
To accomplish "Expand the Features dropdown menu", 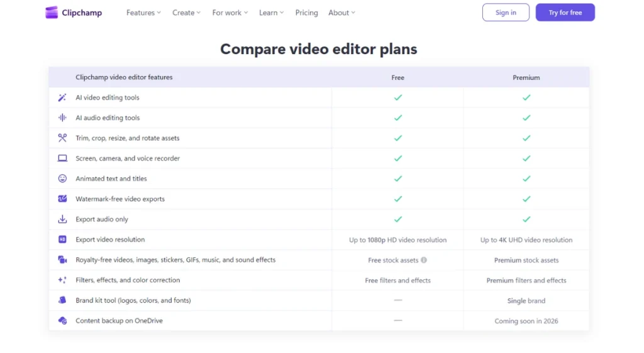I will (143, 13).
